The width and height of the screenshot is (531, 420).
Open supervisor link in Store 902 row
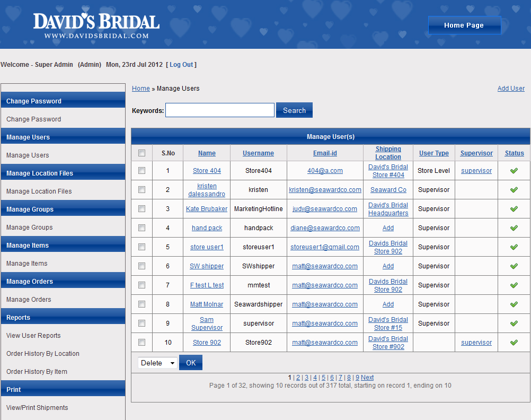coord(476,343)
